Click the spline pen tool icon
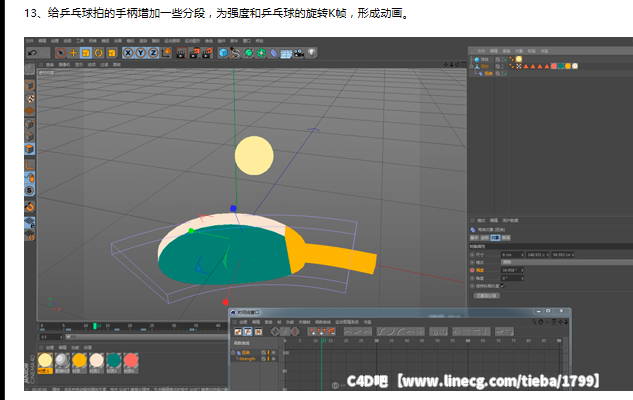The image size is (633, 400). 235,53
